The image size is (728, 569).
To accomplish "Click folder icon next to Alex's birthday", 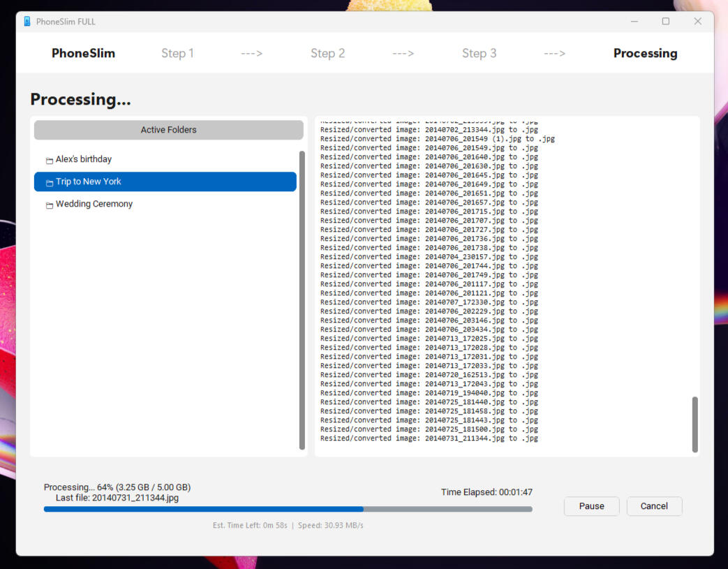I will point(50,161).
